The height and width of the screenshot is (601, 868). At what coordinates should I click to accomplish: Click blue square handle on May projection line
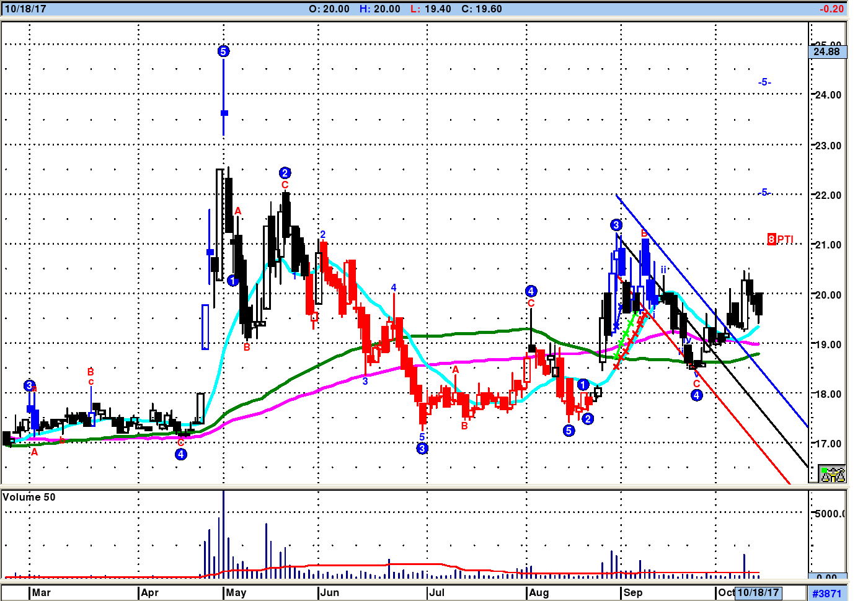224,113
